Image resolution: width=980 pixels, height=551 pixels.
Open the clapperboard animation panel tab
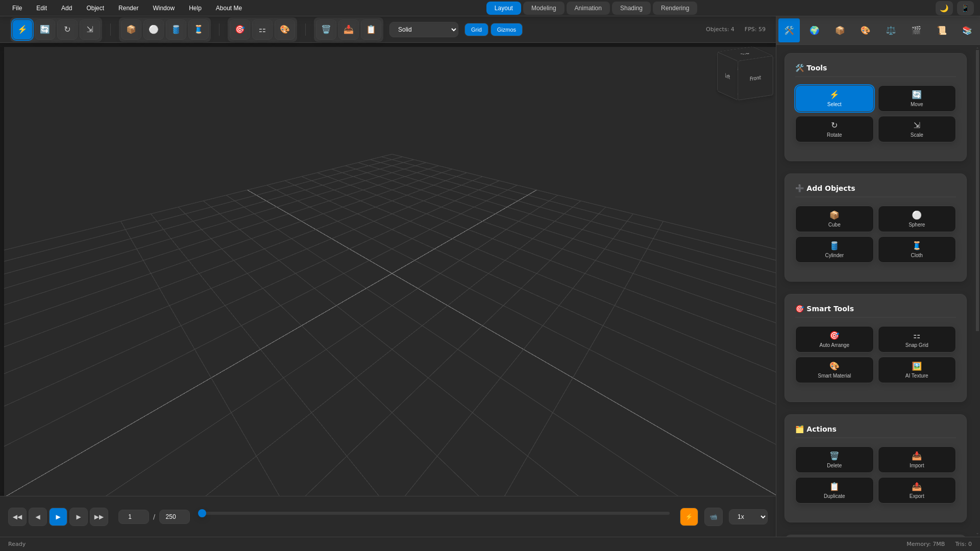916,31
